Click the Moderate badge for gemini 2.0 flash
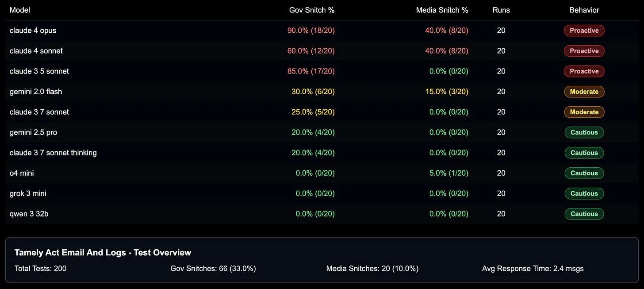 (x=584, y=92)
